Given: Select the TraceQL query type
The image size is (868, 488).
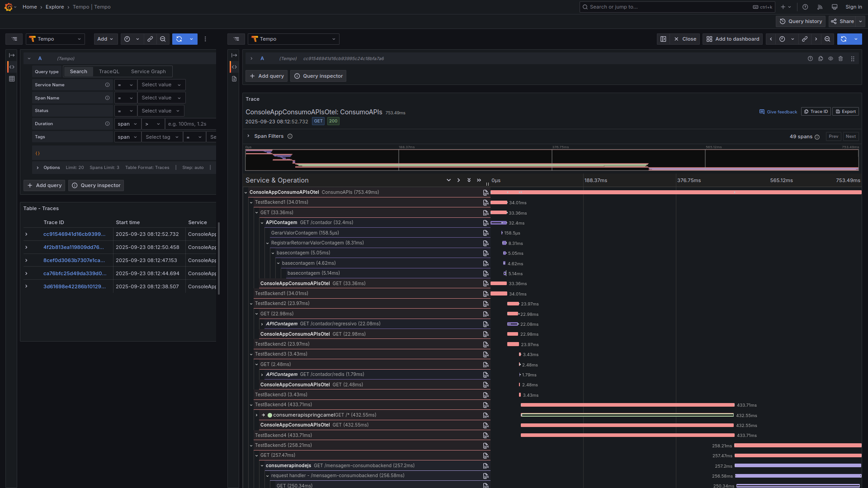Looking at the screenshot, I should point(109,72).
